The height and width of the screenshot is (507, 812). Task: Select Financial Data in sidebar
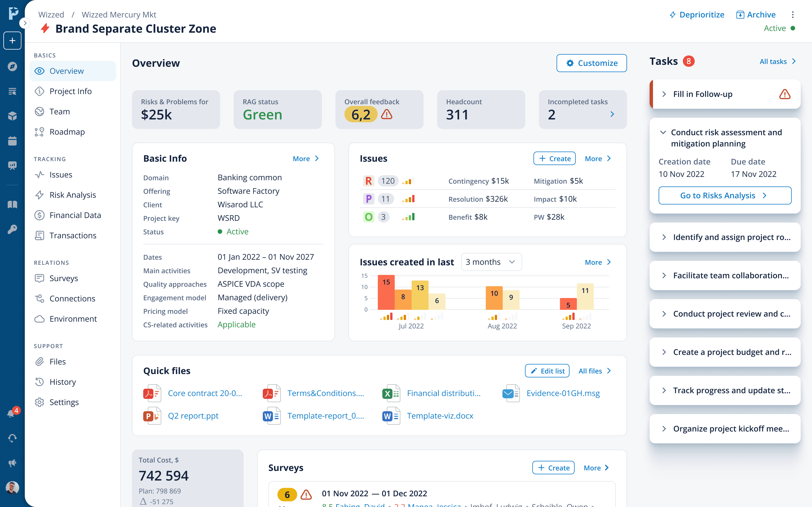[75, 215]
